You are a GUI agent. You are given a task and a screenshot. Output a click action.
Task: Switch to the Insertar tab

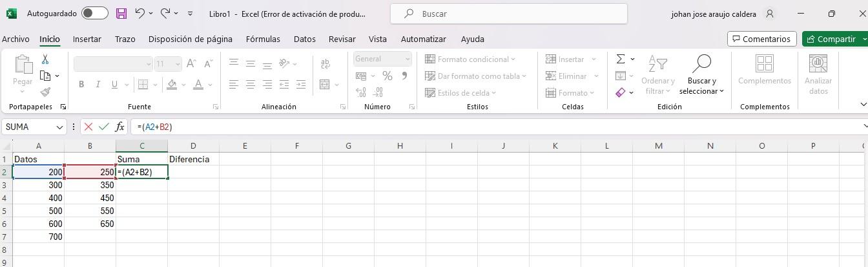(87, 39)
